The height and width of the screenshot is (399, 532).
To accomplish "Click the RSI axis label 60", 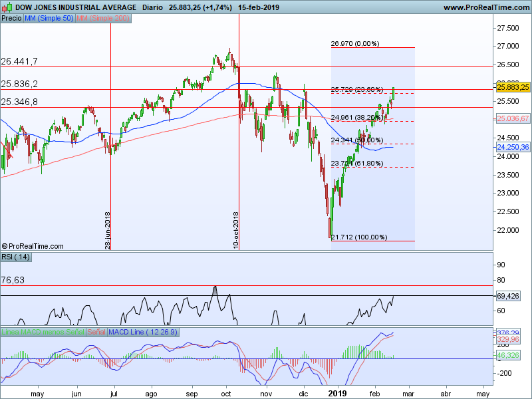I will 501,311.
